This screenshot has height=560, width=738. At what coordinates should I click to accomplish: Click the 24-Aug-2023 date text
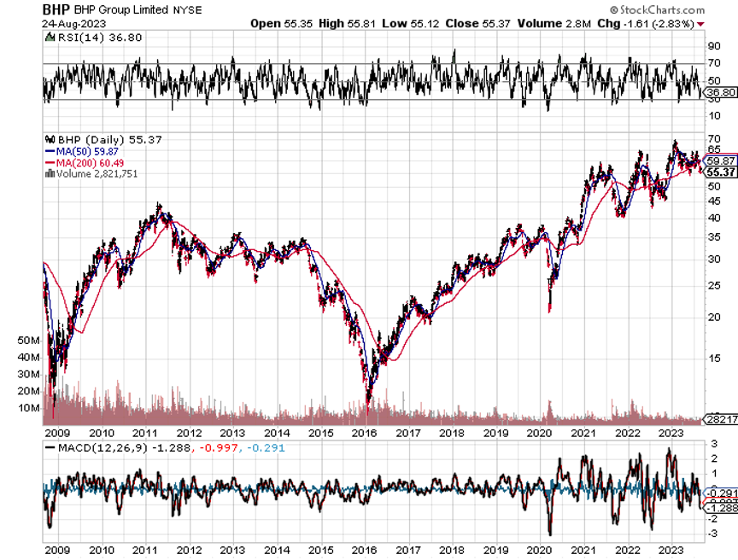click(x=72, y=24)
